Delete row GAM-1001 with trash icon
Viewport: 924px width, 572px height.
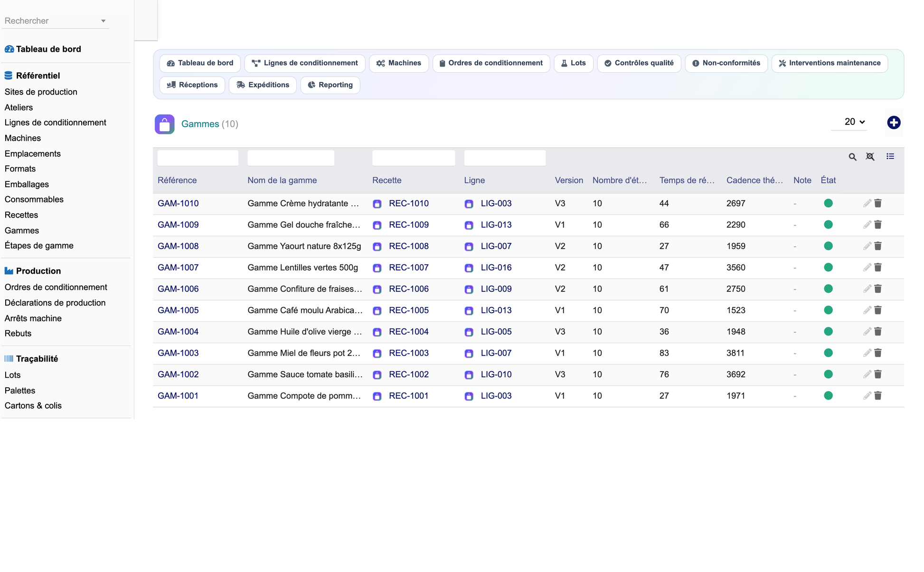coord(878,396)
